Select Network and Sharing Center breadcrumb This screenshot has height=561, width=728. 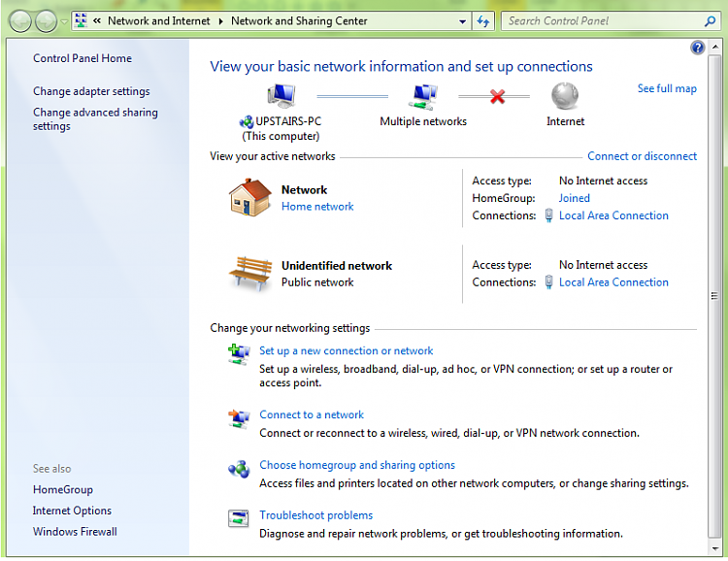coord(299,21)
